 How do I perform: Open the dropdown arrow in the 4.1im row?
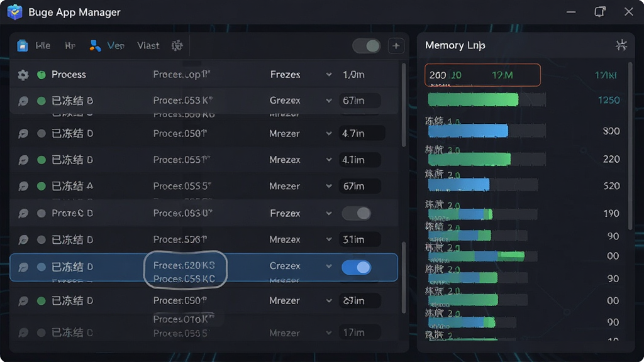[x=328, y=160]
